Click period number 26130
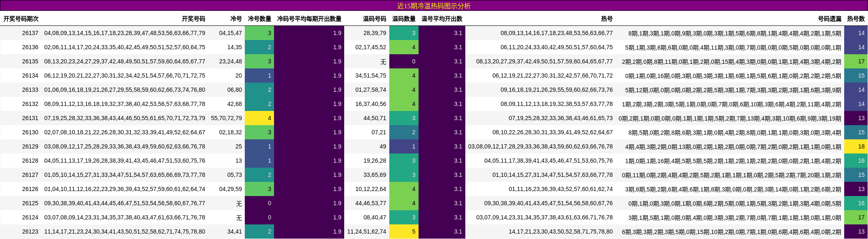 (30, 132)
